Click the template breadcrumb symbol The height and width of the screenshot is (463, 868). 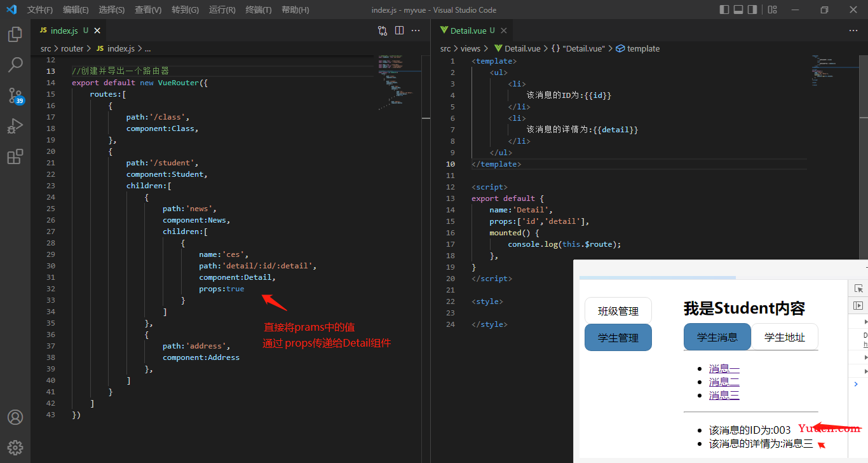point(637,48)
